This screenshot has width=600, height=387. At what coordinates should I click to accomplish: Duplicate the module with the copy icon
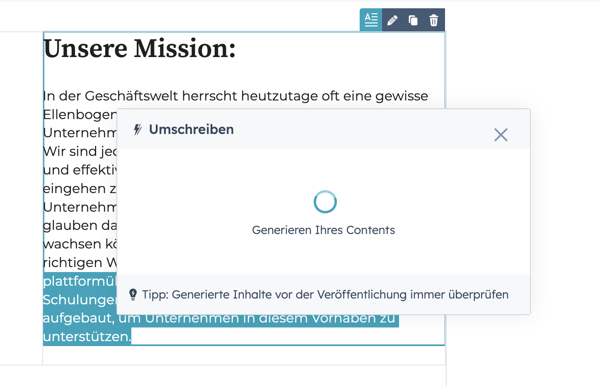coord(413,20)
